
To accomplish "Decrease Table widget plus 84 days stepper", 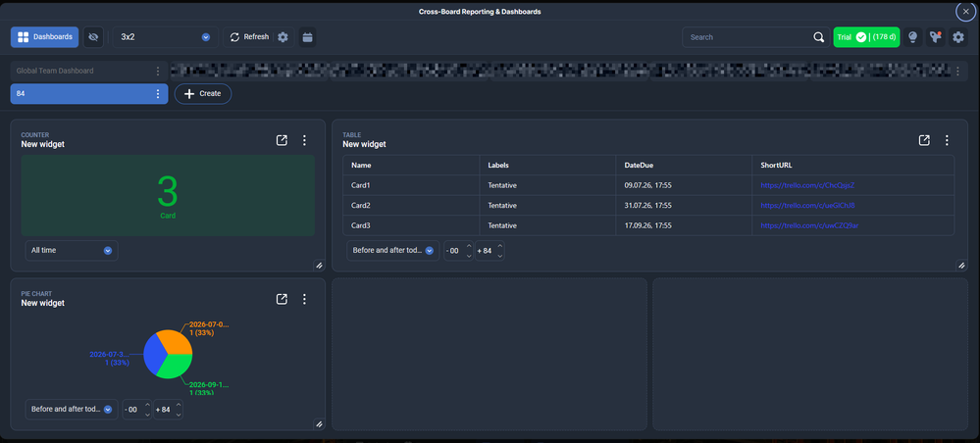I will (x=499, y=256).
